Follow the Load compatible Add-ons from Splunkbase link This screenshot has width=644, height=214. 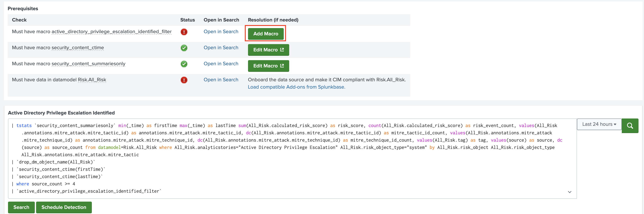click(x=296, y=87)
